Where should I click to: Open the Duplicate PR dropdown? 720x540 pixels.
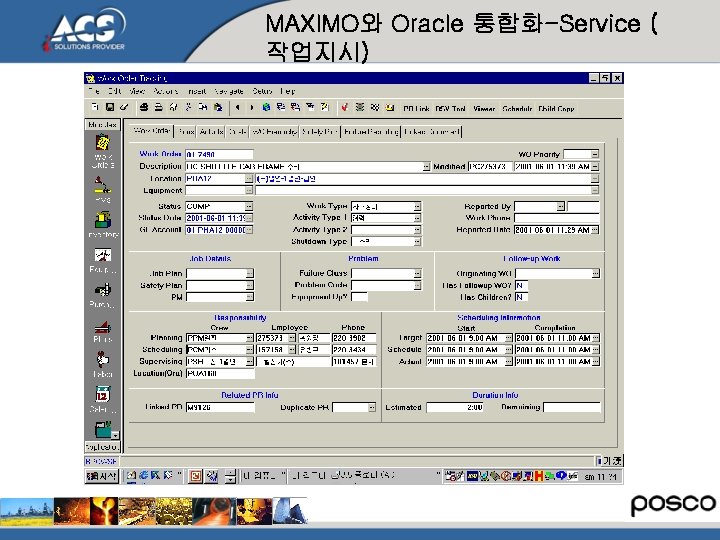[372, 407]
